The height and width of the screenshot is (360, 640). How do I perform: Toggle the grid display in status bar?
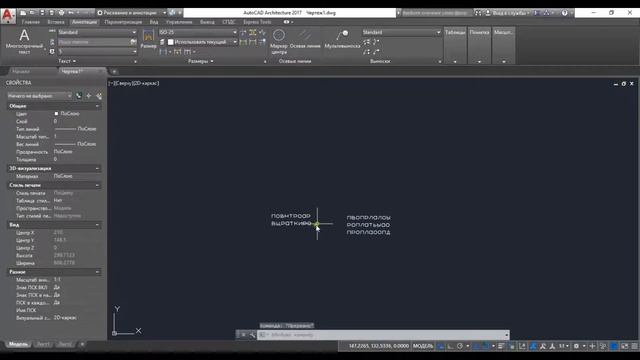click(441, 346)
